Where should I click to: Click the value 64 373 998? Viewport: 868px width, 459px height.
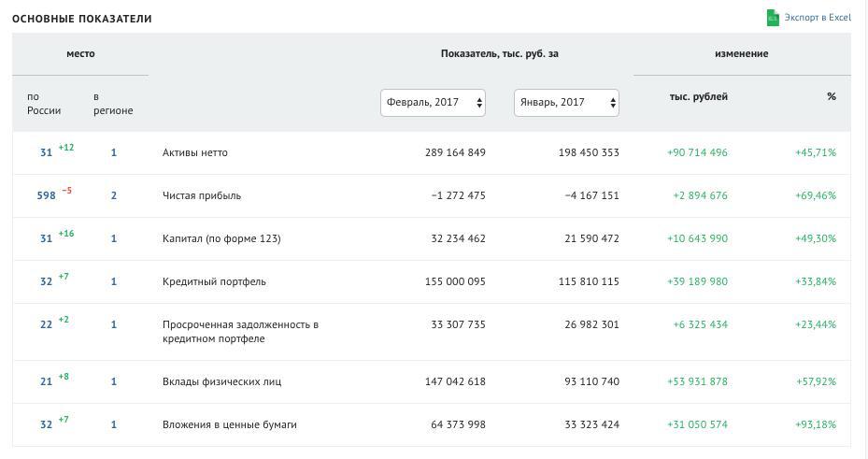point(459,424)
